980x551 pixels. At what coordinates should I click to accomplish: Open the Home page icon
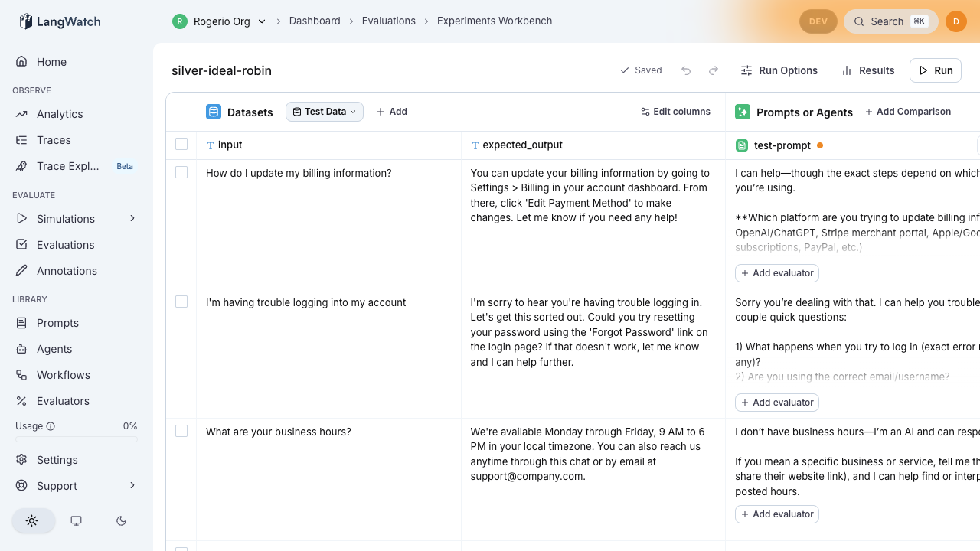coord(21,61)
